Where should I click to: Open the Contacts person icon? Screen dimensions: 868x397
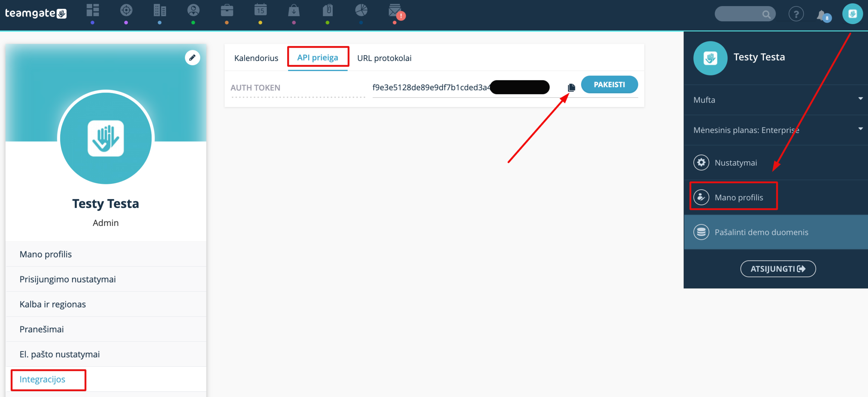[x=193, y=11]
